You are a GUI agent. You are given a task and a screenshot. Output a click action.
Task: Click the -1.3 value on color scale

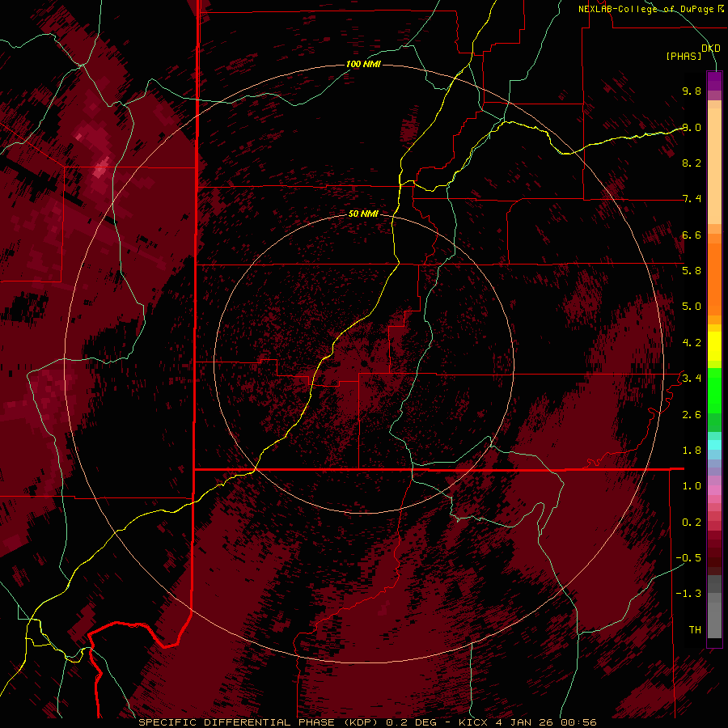point(688,594)
